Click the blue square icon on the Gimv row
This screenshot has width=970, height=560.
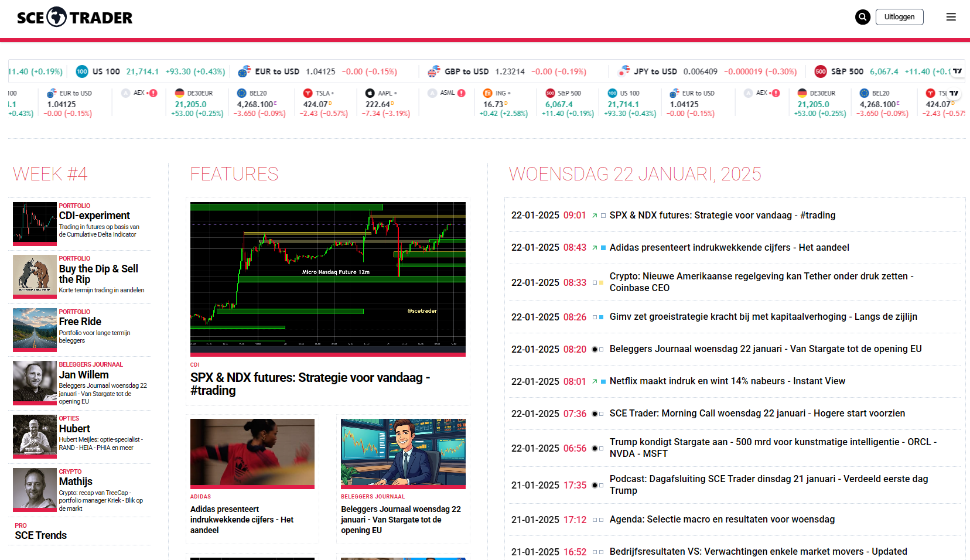601,317
